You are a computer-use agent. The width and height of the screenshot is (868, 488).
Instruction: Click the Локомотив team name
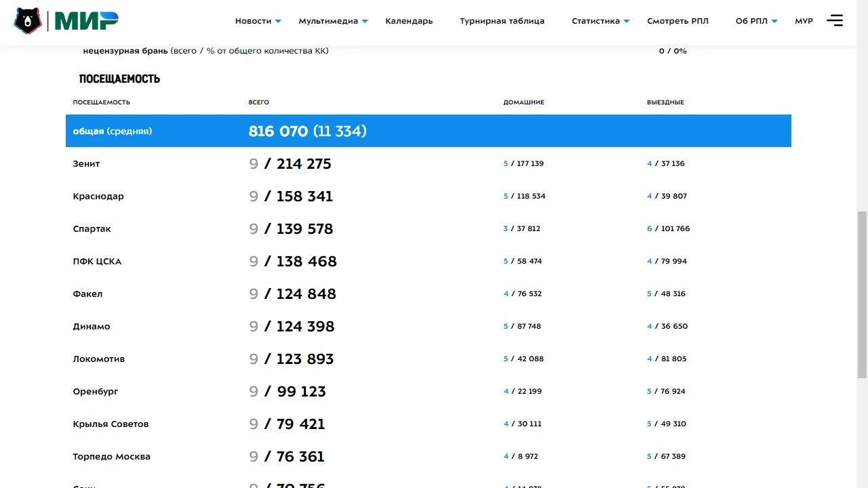(x=99, y=359)
